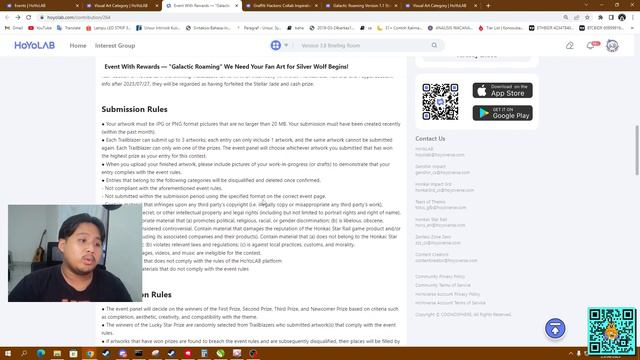Screen dimensions: 640x360
Task: Click the zoom magnifier icon in address bar
Action: click(566, 18)
